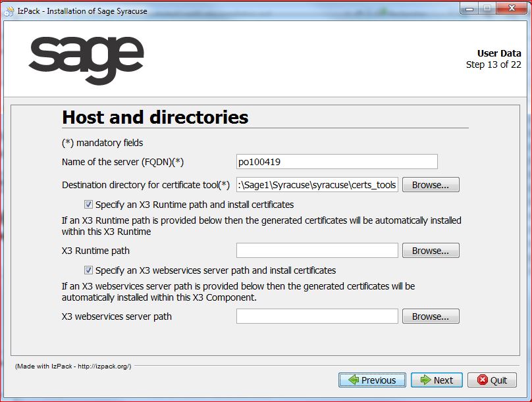Maximize the installer window
This screenshot has height=402, width=532.
coord(488,7)
